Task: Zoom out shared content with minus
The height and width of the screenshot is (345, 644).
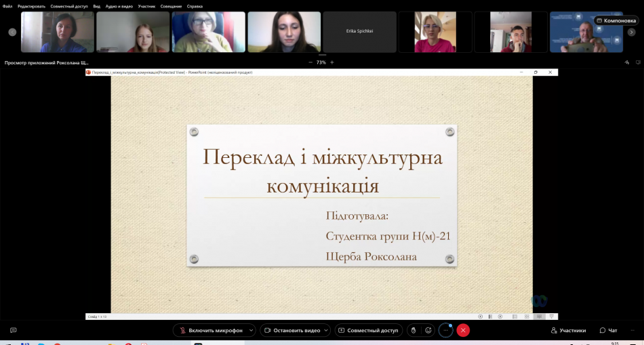Action: pos(310,62)
